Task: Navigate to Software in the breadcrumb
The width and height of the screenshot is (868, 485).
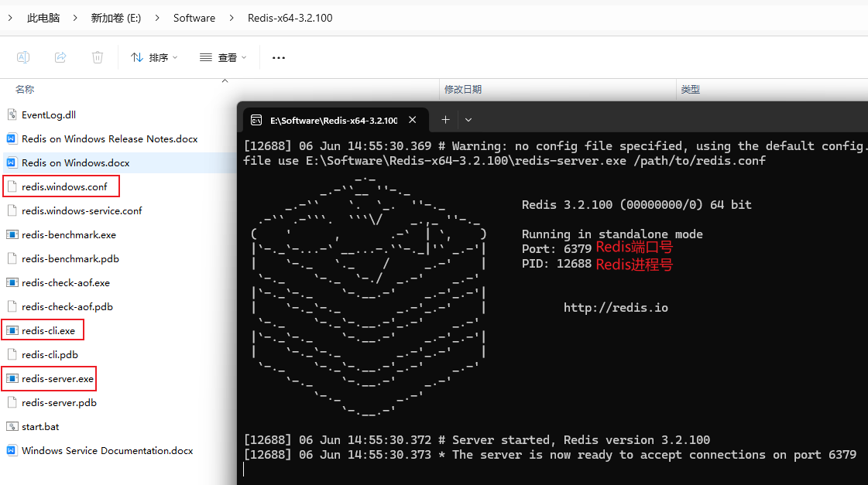Action: click(194, 18)
